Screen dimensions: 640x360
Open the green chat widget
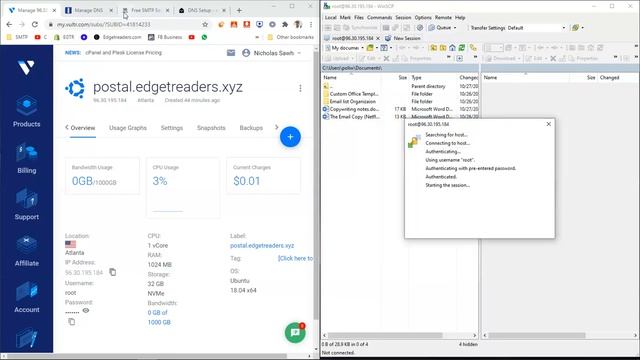click(295, 333)
